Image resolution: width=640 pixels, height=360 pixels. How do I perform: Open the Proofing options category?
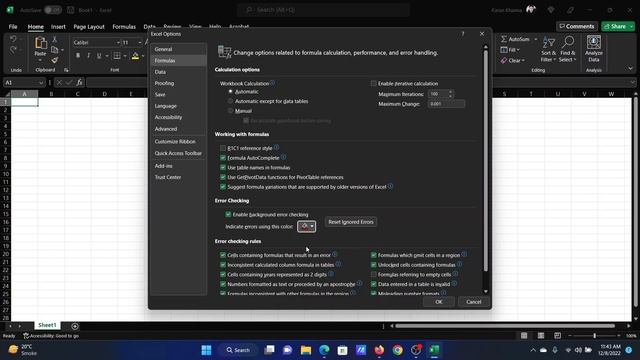(x=178, y=83)
